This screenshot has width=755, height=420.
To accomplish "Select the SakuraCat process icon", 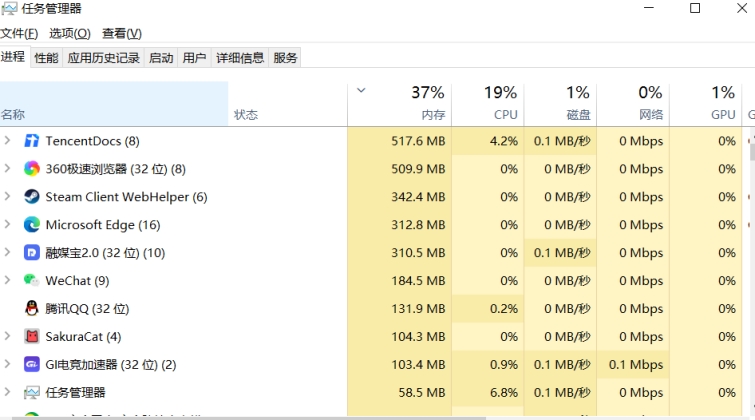I will (32, 337).
